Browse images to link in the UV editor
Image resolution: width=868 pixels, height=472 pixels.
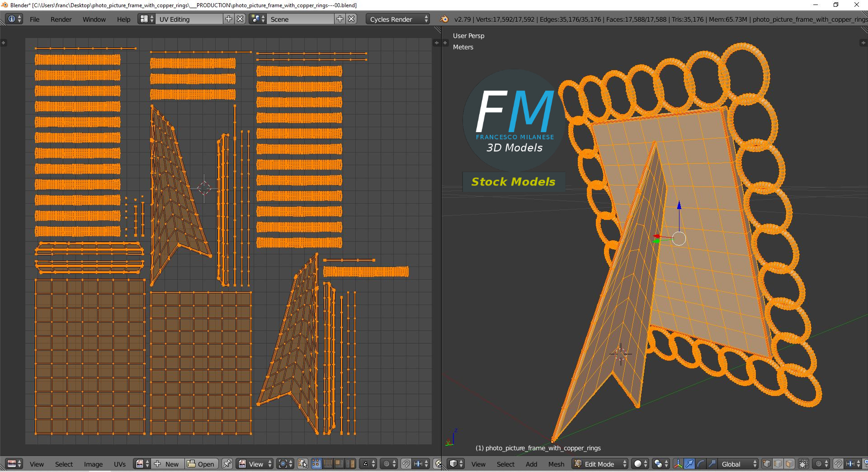point(142,464)
